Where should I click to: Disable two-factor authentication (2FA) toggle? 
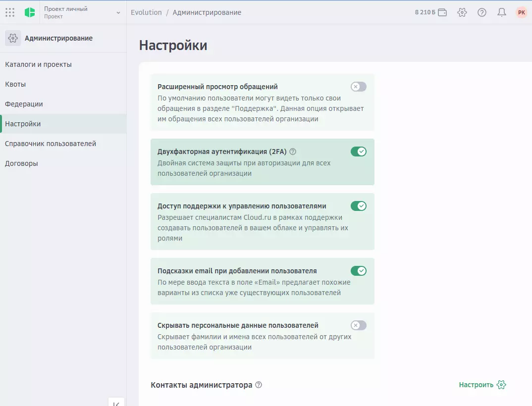tap(358, 152)
